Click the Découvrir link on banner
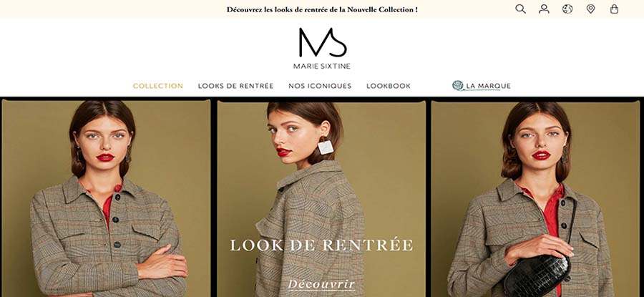 click(321, 284)
